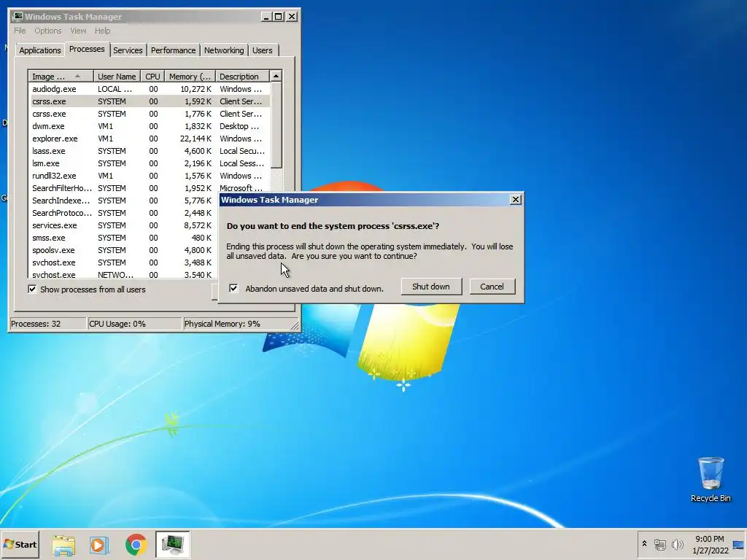Select the lsm.exe process
Image resolution: width=747 pixels, height=560 pixels.
click(149, 163)
